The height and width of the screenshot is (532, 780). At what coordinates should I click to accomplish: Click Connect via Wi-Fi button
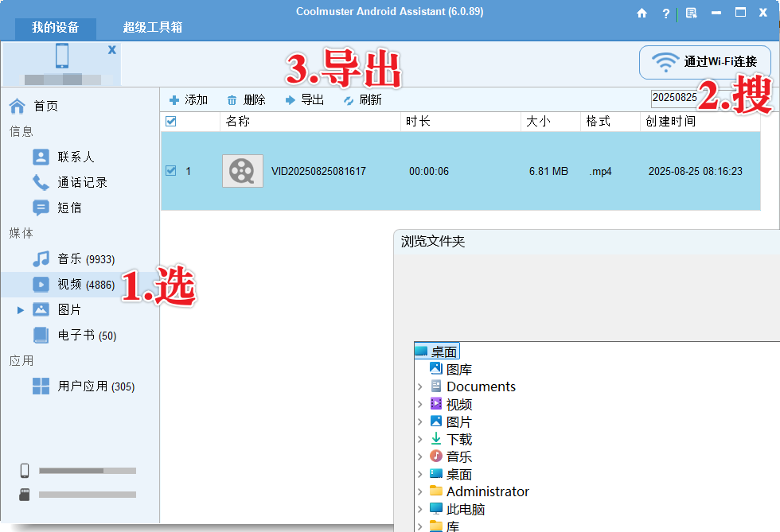tap(704, 62)
